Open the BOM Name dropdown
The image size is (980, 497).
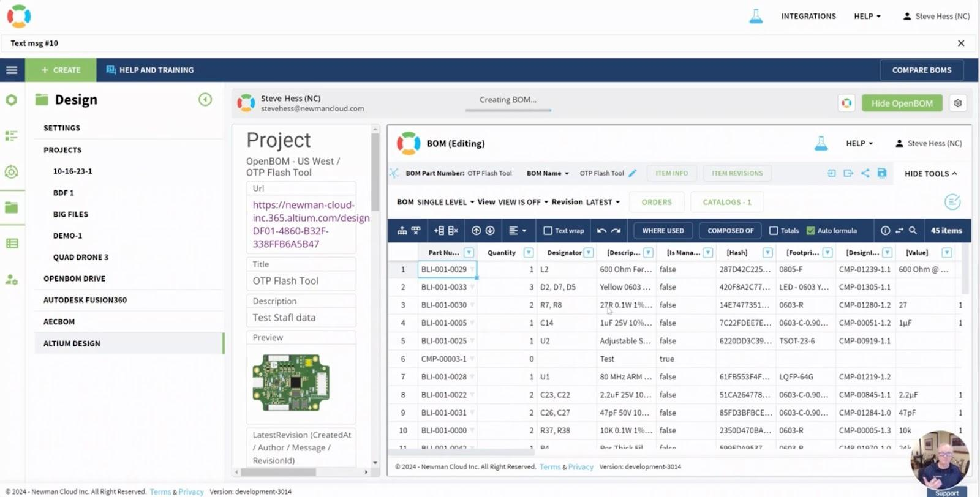tap(548, 173)
